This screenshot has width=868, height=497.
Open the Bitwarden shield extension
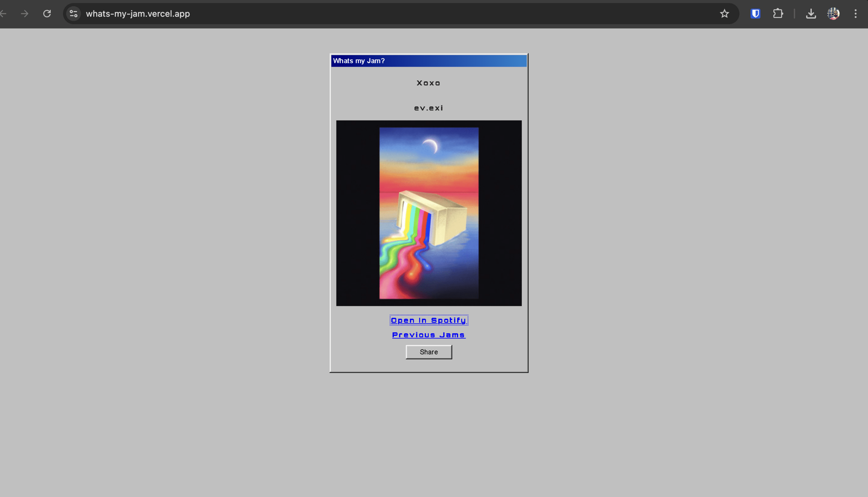click(x=755, y=14)
